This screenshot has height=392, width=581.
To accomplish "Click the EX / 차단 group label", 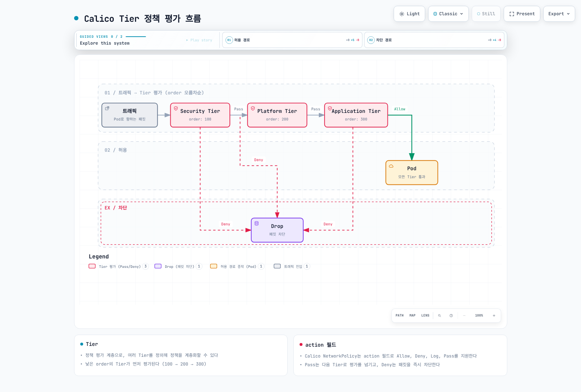I will click(116, 208).
